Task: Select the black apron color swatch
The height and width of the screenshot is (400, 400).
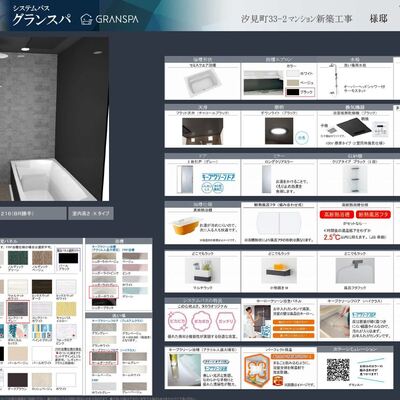Action: pyautogui.click(x=293, y=92)
